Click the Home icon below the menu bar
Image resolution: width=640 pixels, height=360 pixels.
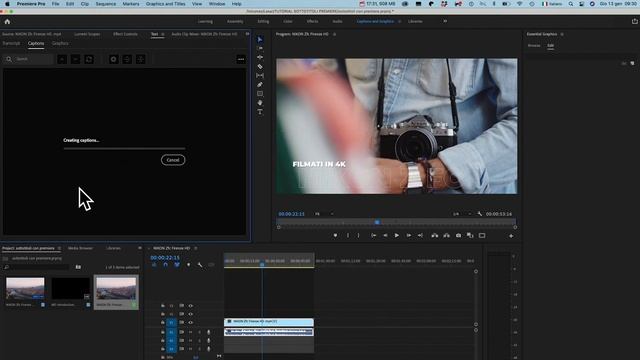7,22
